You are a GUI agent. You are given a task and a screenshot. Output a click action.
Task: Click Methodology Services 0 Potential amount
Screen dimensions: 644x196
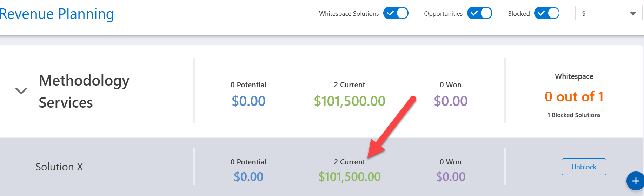(x=248, y=101)
